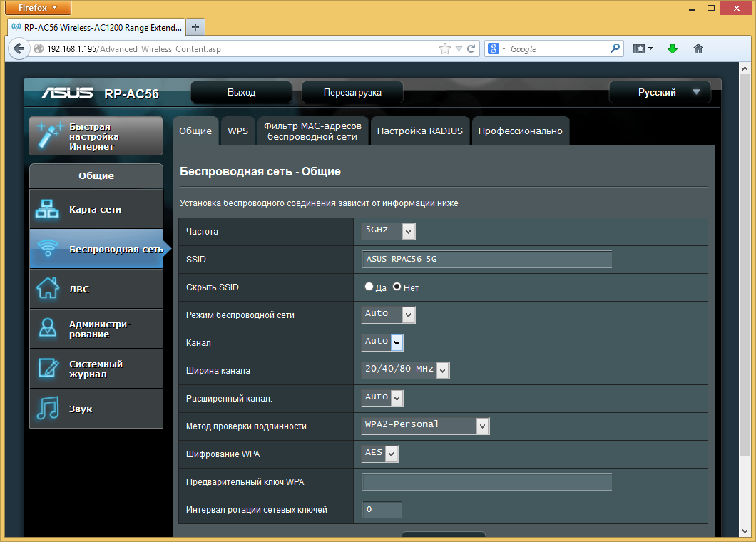Select Нет for hiding the SSID
The image size is (756, 542).
pos(397,287)
